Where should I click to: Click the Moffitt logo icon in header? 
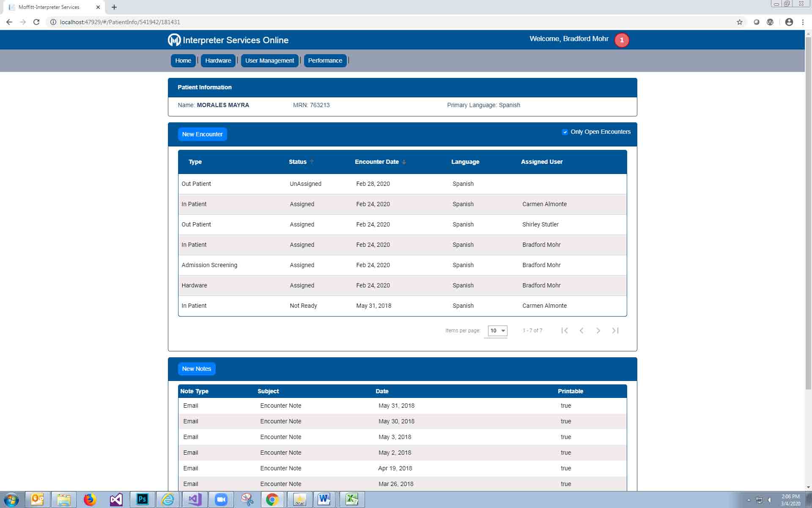[174, 40]
